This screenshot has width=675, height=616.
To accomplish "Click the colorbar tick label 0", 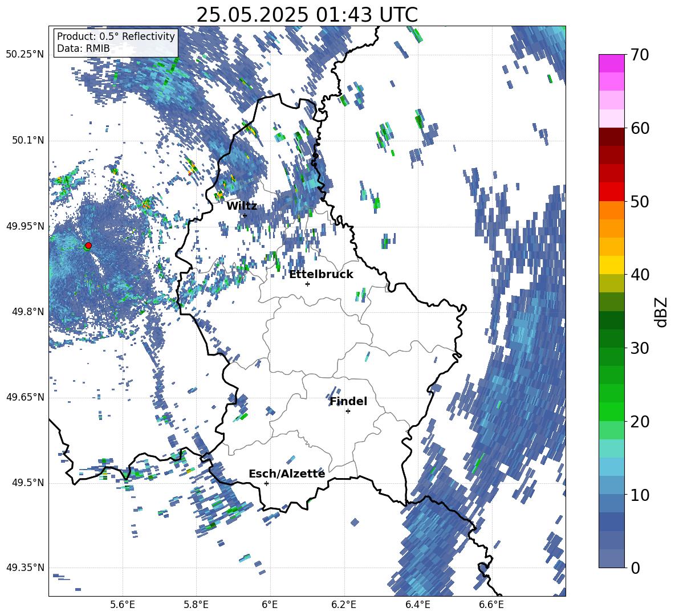I will (x=635, y=568).
